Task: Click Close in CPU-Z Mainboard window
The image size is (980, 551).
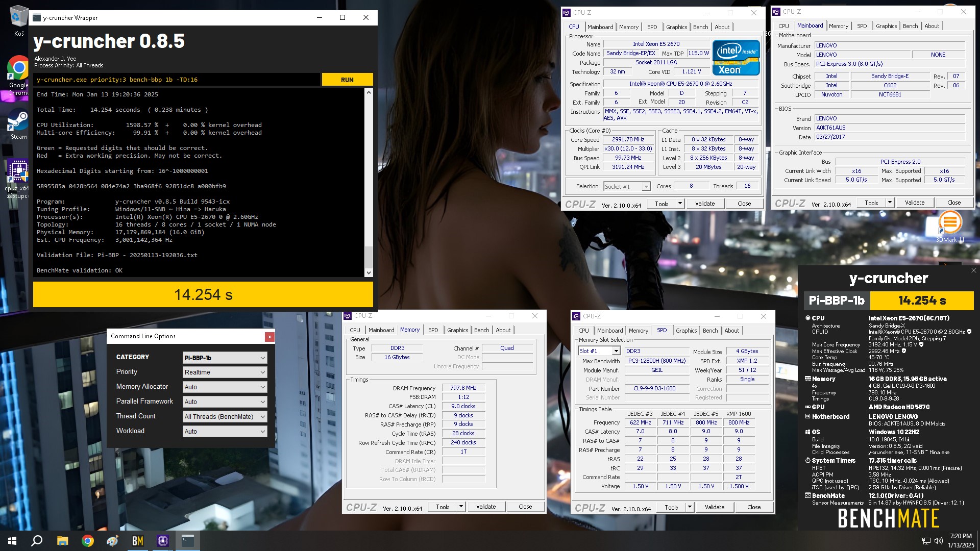Action: click(x=954, y=203)
